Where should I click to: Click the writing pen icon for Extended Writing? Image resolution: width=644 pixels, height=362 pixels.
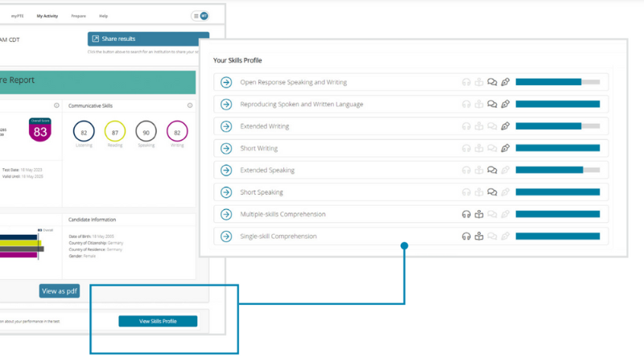(x=505, y=126)
